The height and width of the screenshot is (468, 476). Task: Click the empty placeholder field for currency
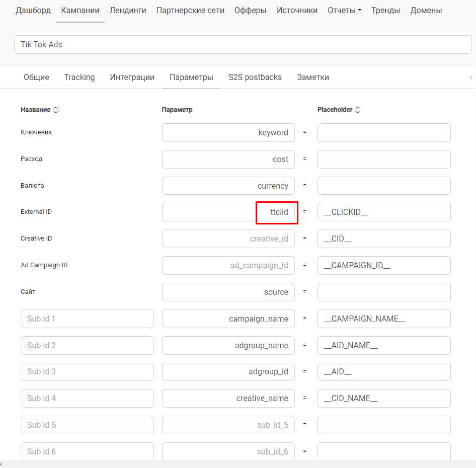click(384, 186)
